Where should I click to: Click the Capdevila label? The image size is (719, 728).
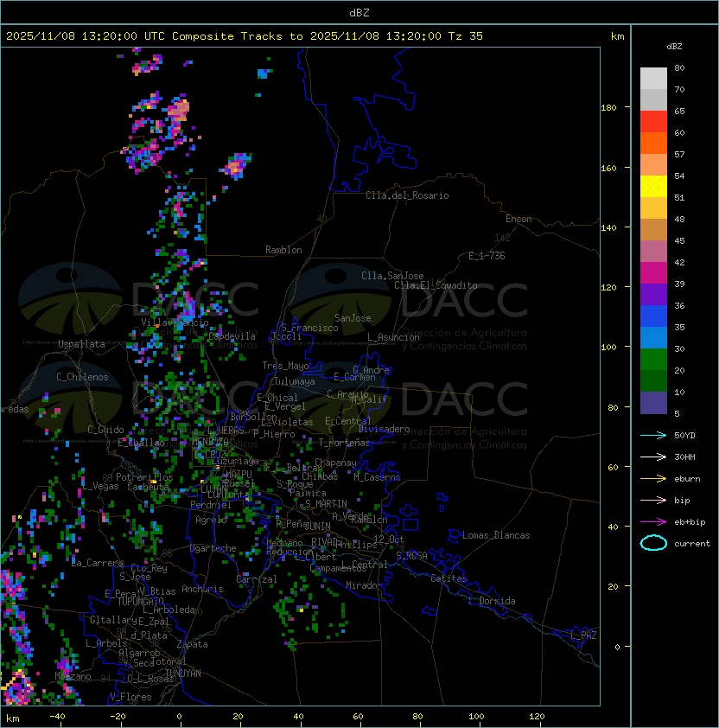click(232, 336)
